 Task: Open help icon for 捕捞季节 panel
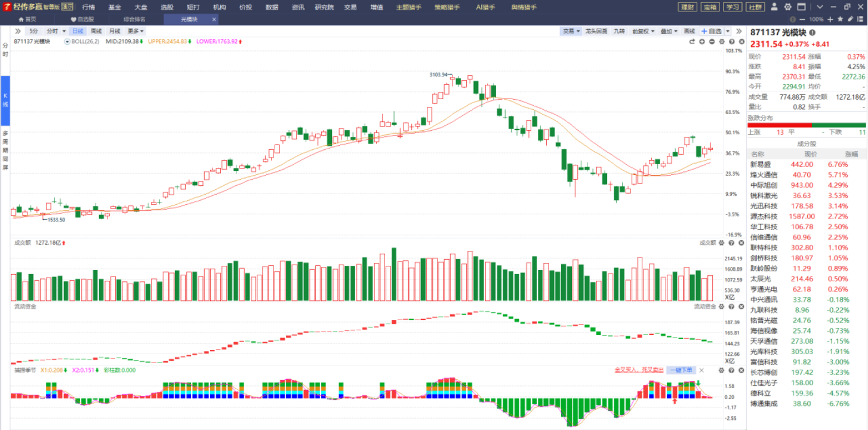tap(731, 370)
